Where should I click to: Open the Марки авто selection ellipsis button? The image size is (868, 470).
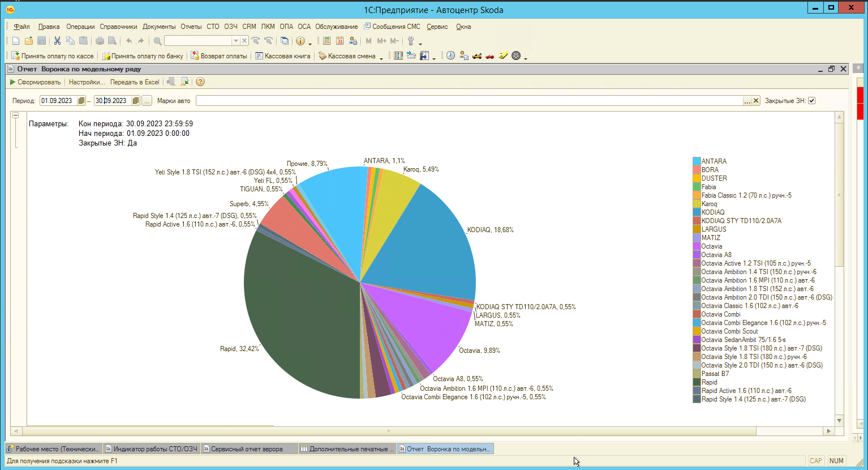pos(747,101)
